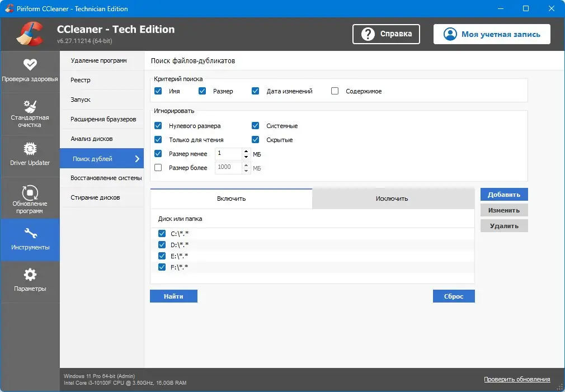Viewport: 565px width, 392px height.
Task: Click the up arrow of Размер более spinner
Action: coord(246,165)
